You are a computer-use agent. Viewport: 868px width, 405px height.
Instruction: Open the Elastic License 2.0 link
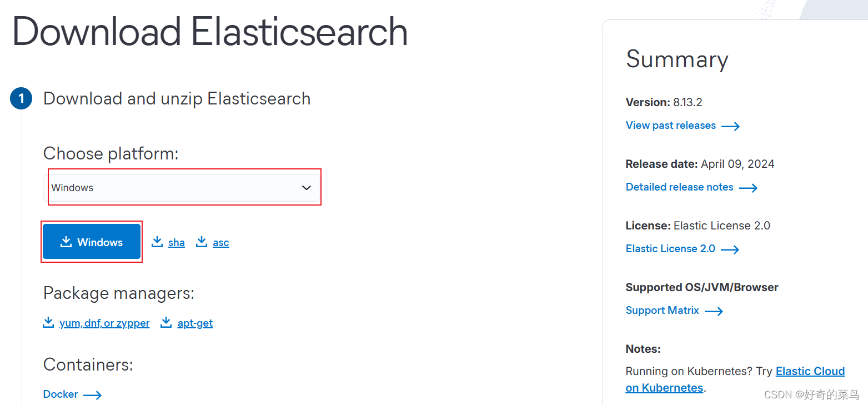[x=670, y=249]
